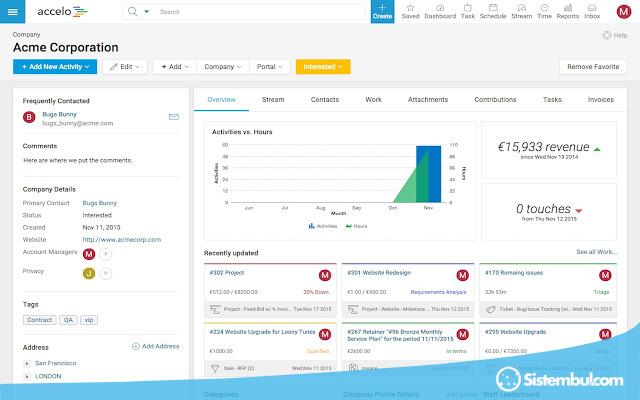Switch to the Tasks tab
640x400 pixels.
(x=552, y=100)
